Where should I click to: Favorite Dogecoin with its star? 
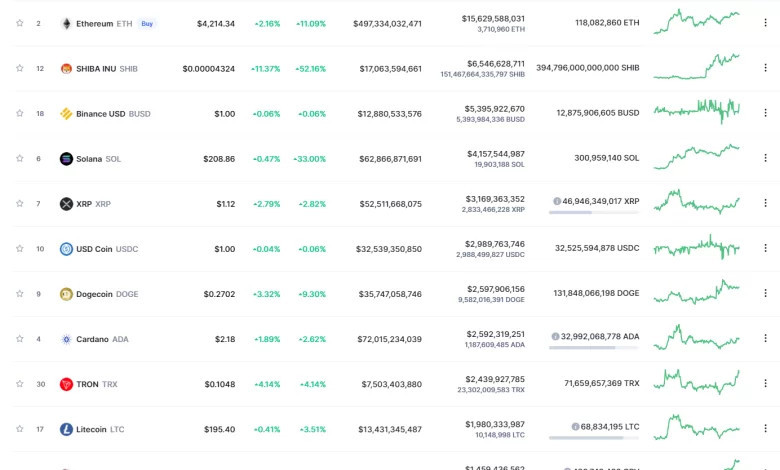tap(19, 294)
